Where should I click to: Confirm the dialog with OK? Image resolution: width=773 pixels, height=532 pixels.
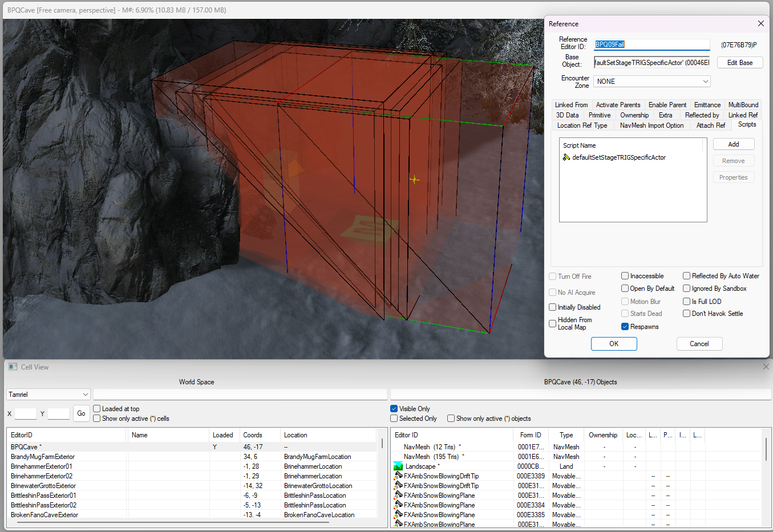click(x=614, y=344)
